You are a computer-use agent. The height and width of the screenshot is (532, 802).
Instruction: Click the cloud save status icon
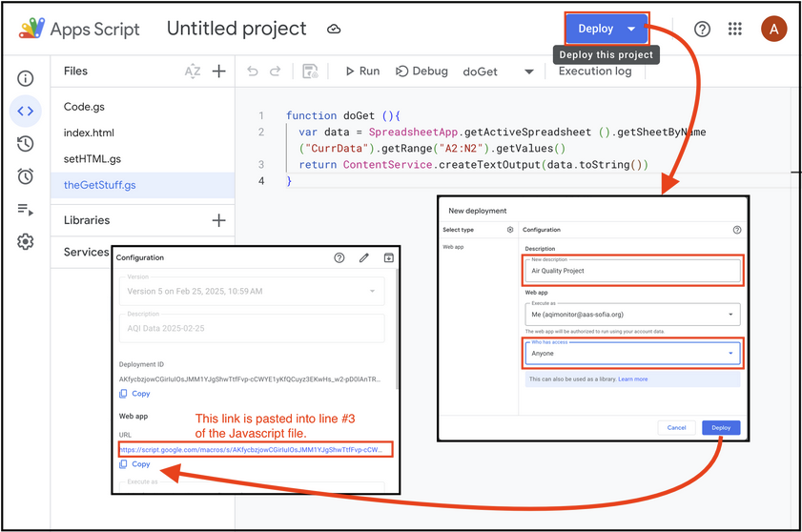(x=334, y=30)
